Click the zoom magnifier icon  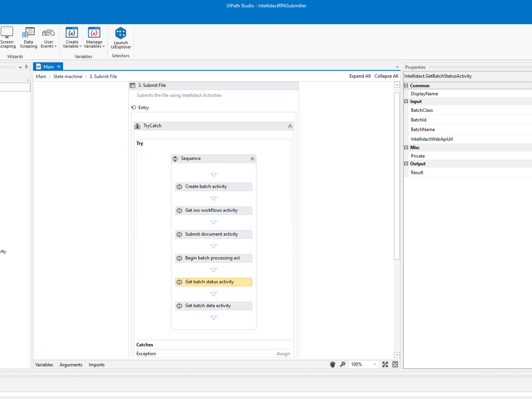pos(343,365)
